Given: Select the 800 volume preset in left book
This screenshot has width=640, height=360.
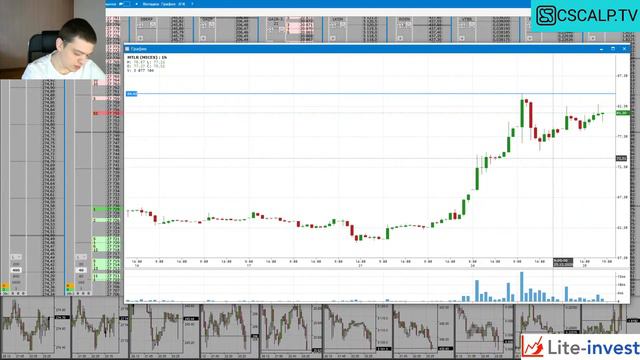Looking at the screenshot, I should [x=16, y=276].
